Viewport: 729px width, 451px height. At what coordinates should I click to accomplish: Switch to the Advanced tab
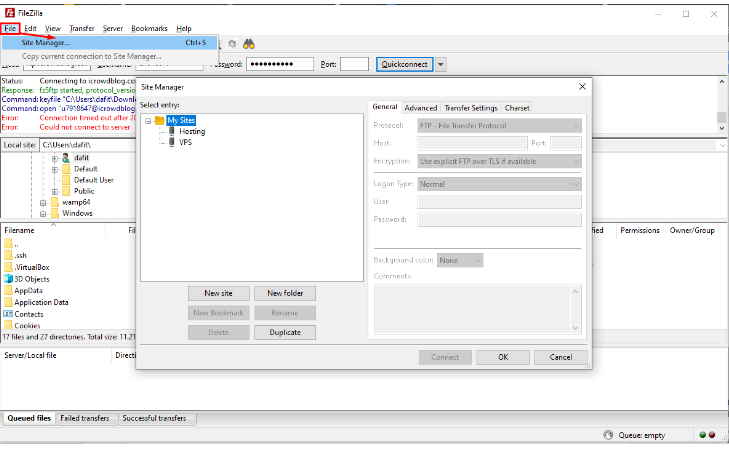(x=421, y=108)
